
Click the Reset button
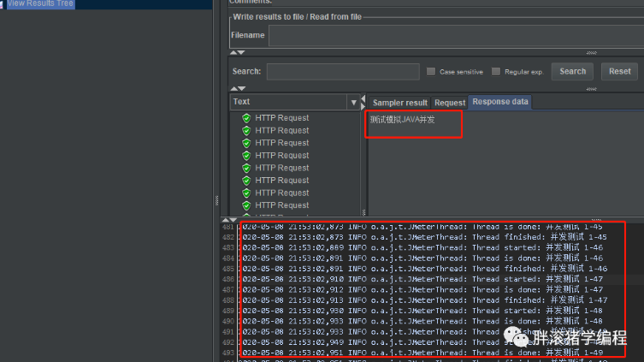pyautogui.click(x=619, y=72)
